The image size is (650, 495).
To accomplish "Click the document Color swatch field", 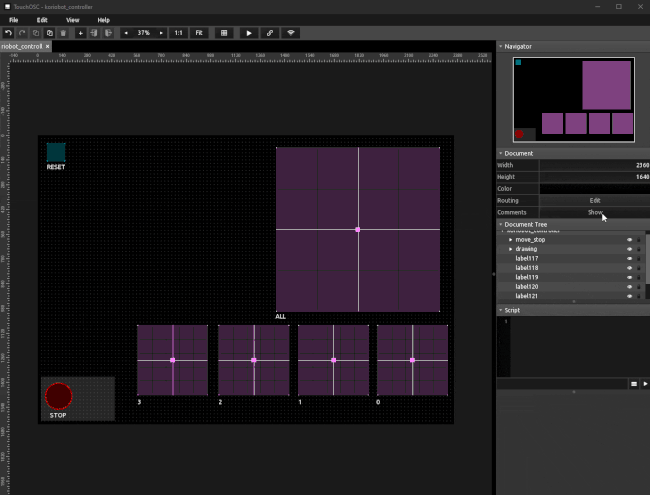I will coord(595,189).
